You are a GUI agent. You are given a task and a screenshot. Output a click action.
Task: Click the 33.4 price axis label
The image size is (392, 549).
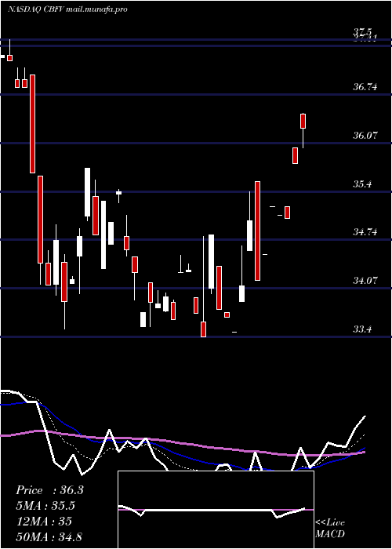(362, 329)
